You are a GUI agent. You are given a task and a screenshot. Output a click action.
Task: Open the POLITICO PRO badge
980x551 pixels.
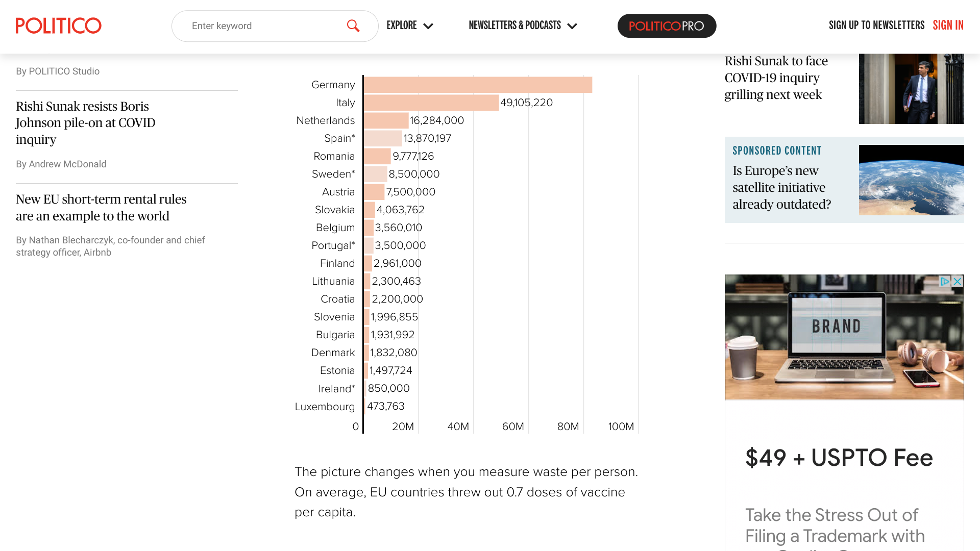click(667, 26)
